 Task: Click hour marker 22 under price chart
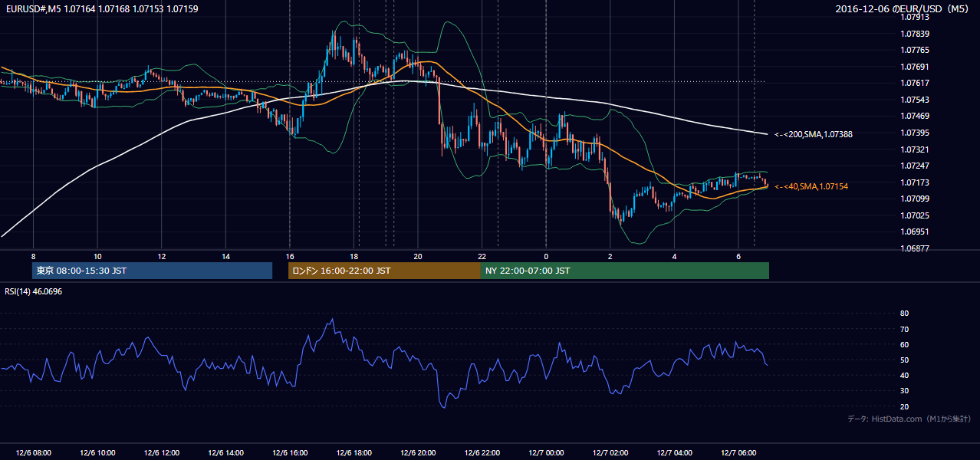pyautogui.click(x=482, y=255)
